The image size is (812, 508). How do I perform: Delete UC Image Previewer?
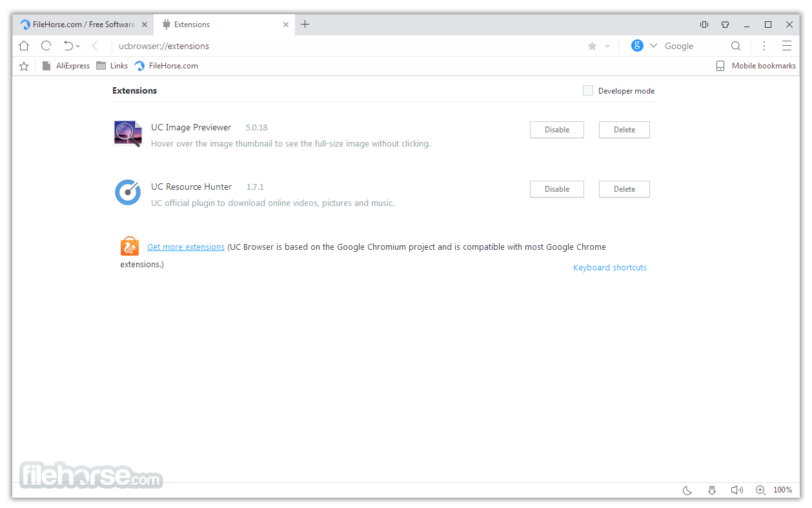click(624, 130)
